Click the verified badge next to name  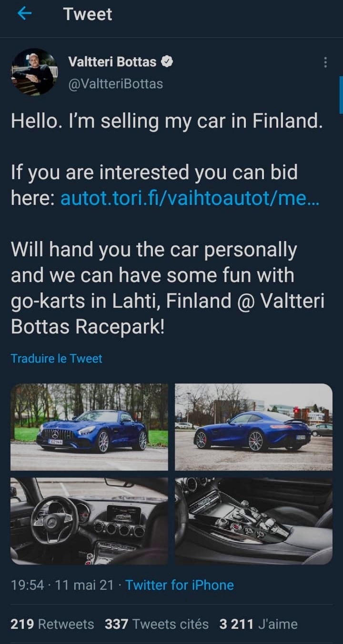click(x=166, y=61)
